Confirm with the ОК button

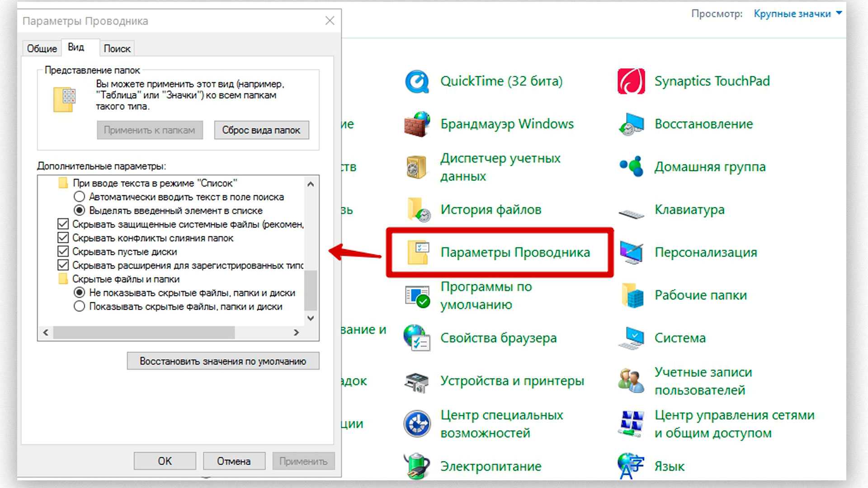(x=165, y=461)
